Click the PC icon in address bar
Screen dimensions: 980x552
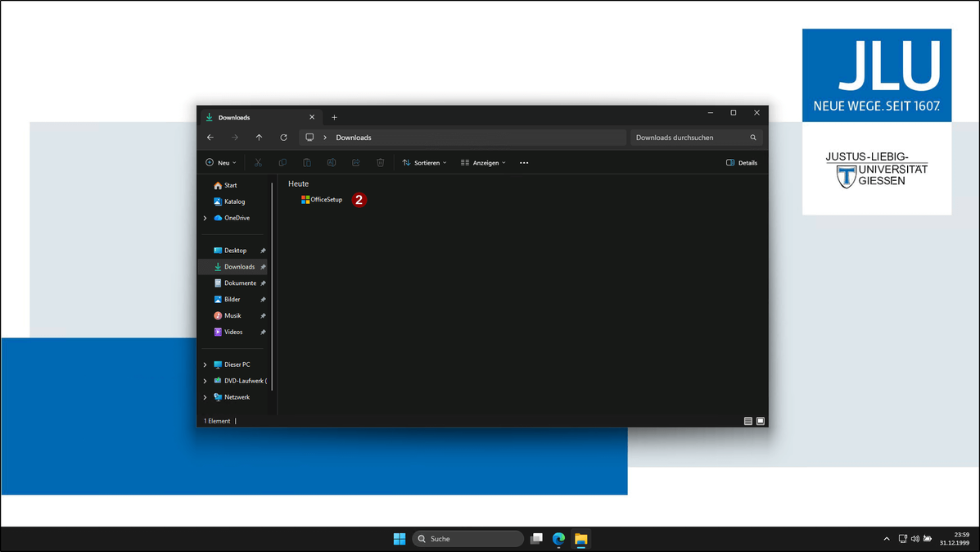point(309,138)
